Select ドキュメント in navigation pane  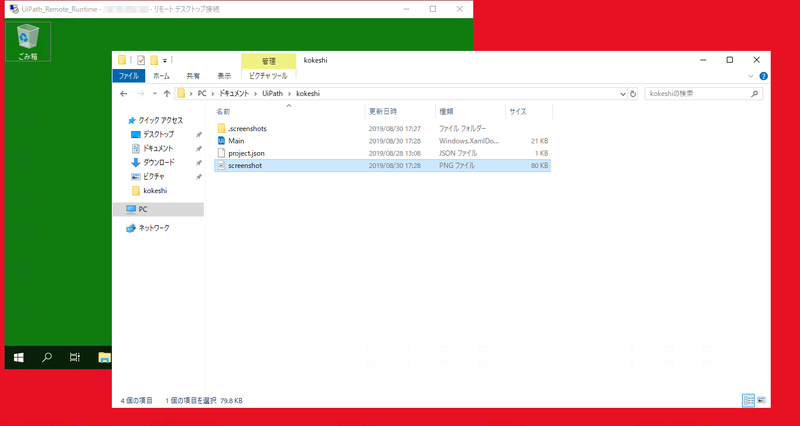tap(158, 148)
